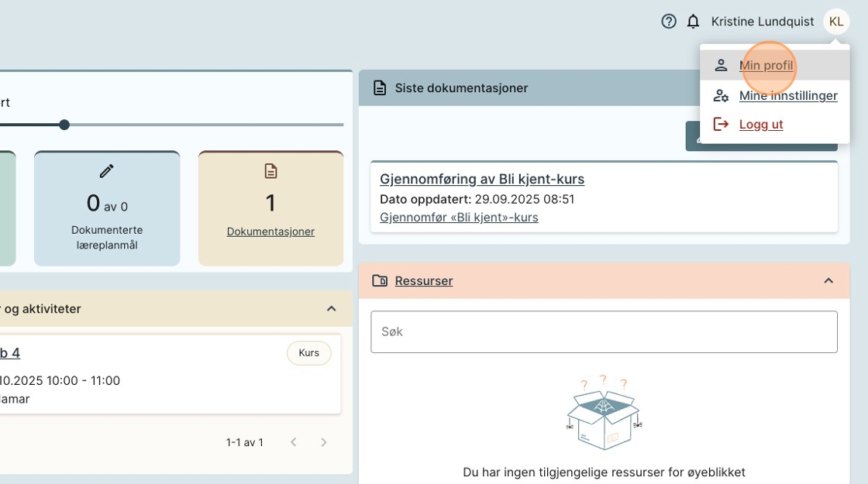Click the Søk resource search field
Viewport: 868px width, 484px height.
click(604, 331)
